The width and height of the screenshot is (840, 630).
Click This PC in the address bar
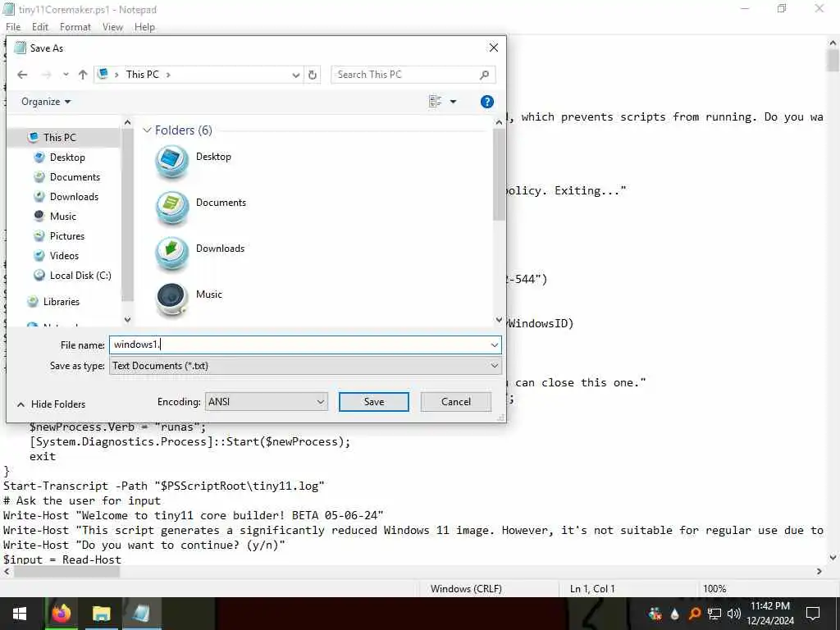coord(143,75)
